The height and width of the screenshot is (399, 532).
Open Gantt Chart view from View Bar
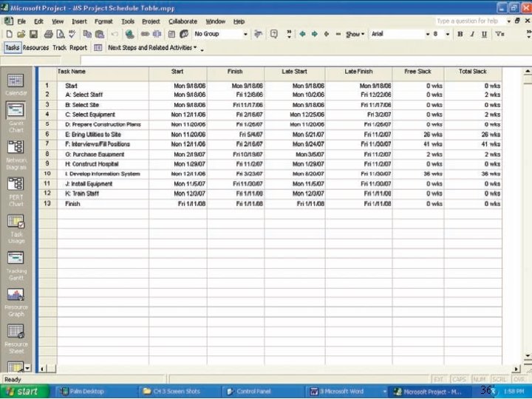pos(16,117)
